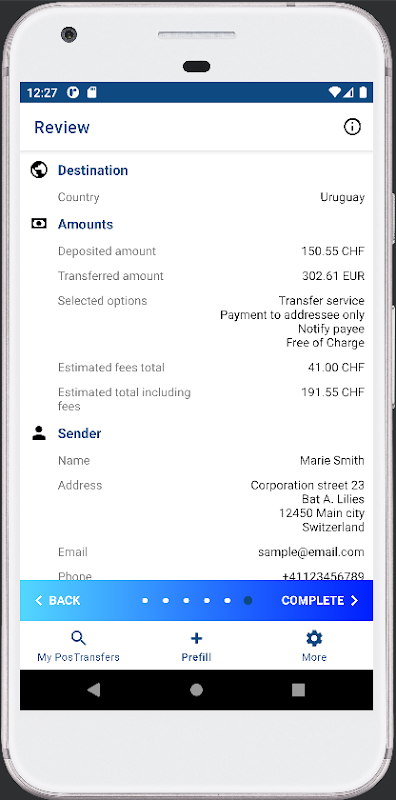Open the Prefill tab
This screenshot has width=396, height=800.
(196, 646)
